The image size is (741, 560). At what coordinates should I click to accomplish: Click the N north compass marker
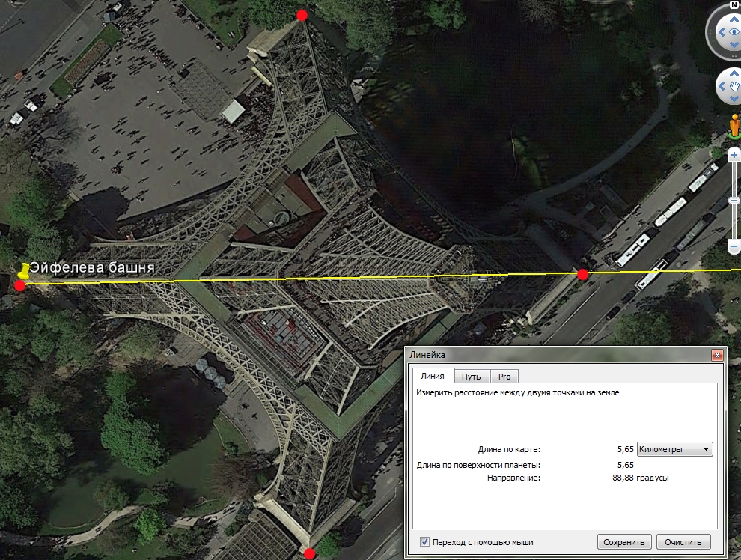[734, 4]
